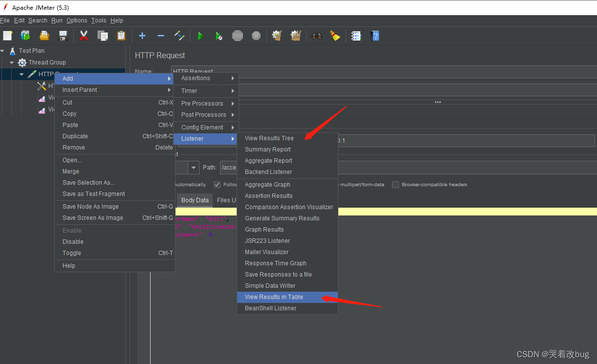Viewport: 597px width, 364px height.
Task: Open Search with the binoculars icon
Action: point(317,36)
